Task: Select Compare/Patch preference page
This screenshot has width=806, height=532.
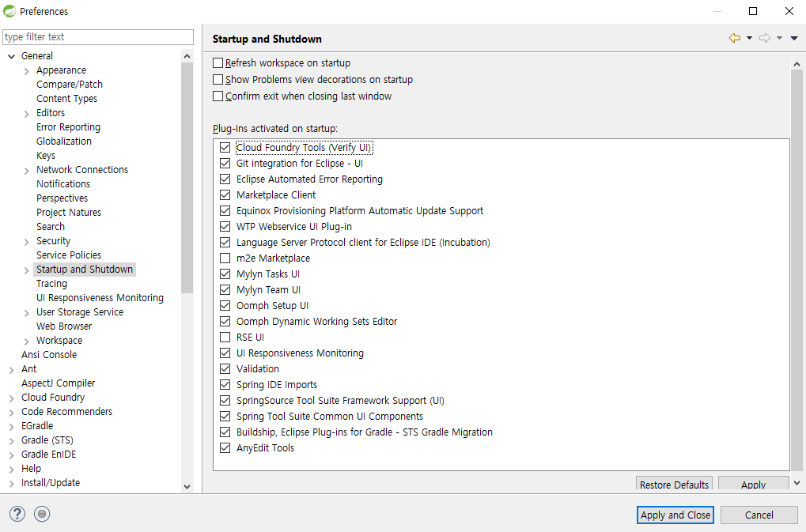Action: 70,85
